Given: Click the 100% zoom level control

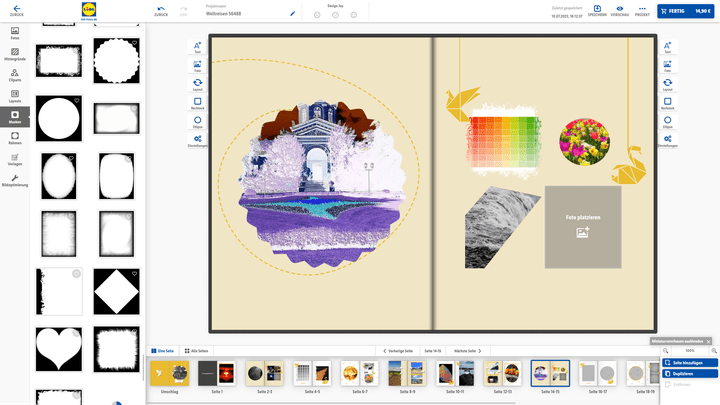Looking at the screenshot, I should click(x=690, y=351).
